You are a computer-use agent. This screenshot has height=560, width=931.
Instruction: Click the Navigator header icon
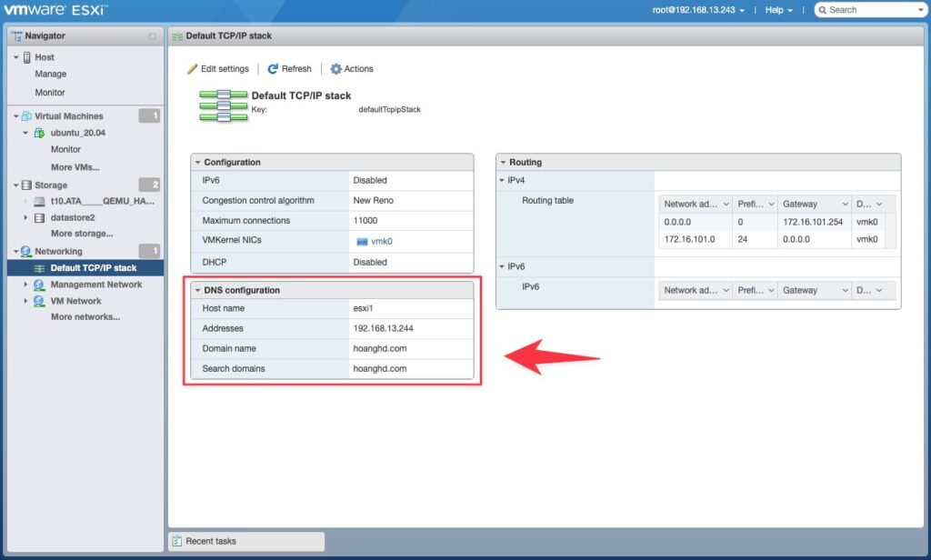[16, 36]
